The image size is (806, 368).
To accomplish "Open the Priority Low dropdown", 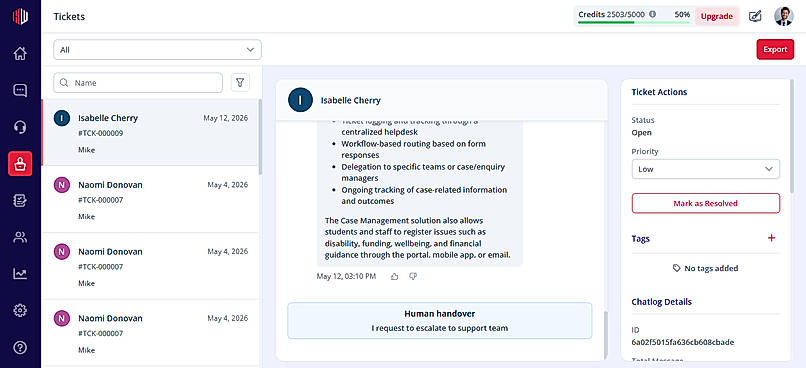I will point(705,169).
